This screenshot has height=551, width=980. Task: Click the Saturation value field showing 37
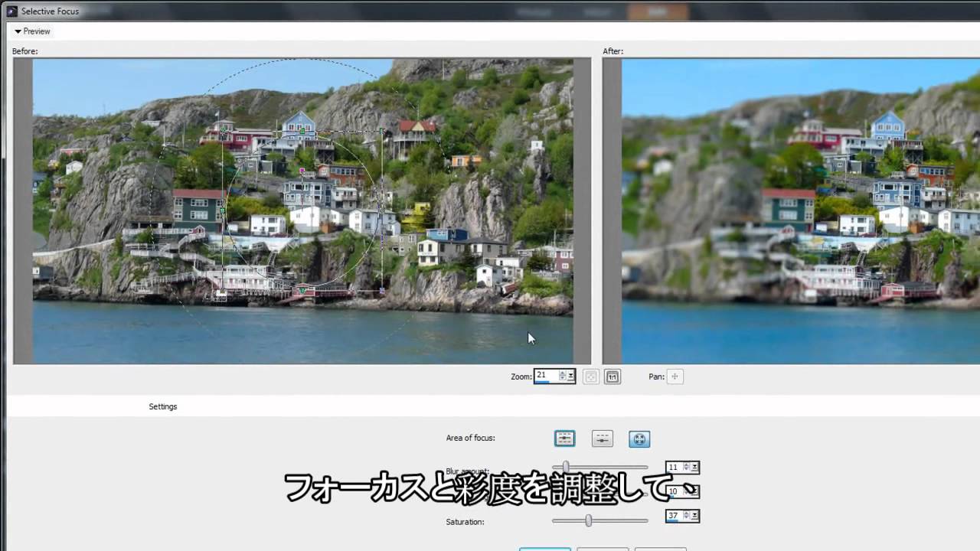pyautogui.click(x=675, y=516)
